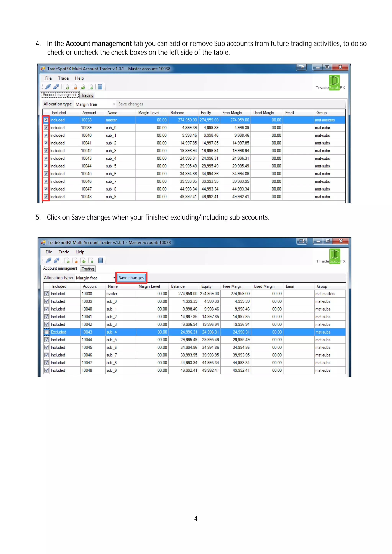Select account 10041 cell in step 4 window

click(x=92, y=143)
